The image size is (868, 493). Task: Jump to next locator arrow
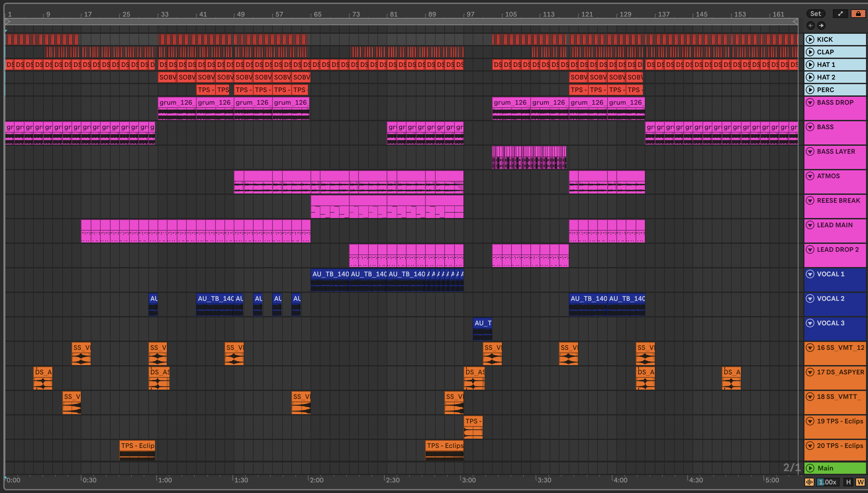[821, 26]
